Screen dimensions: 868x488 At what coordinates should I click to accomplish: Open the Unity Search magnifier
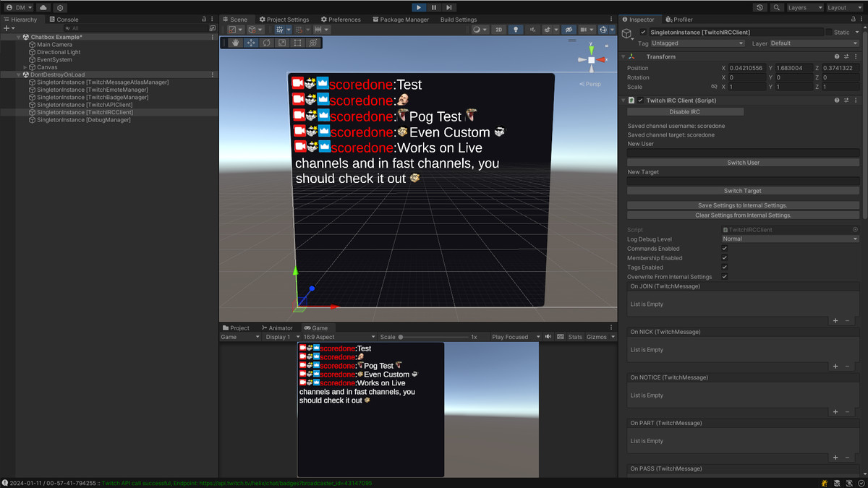[x=776, y=7]
